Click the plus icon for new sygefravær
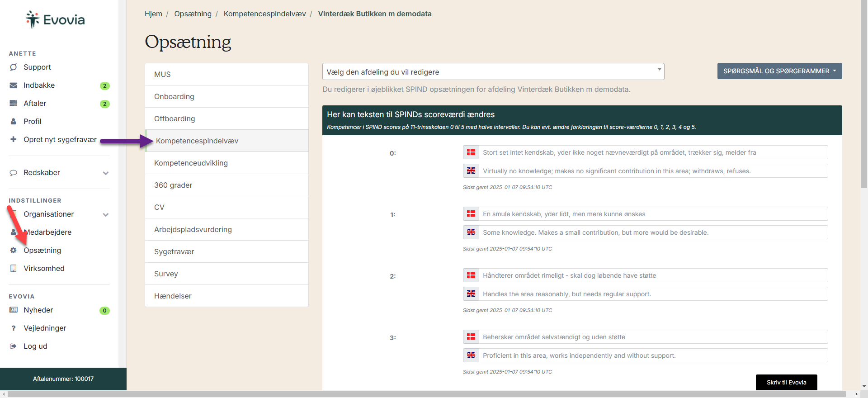This screenshot has width=868, height=398. pyautogui.click(x=14, y=139)
